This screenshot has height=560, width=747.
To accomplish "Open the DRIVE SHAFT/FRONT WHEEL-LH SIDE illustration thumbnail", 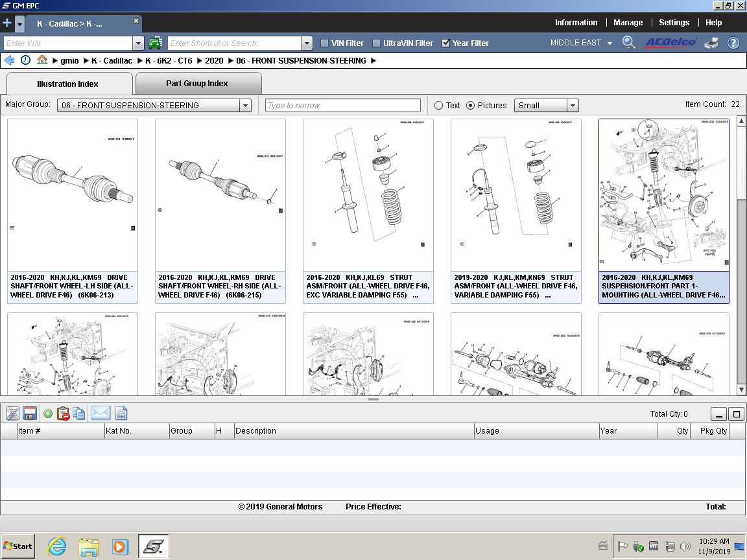I will (72, 194).
